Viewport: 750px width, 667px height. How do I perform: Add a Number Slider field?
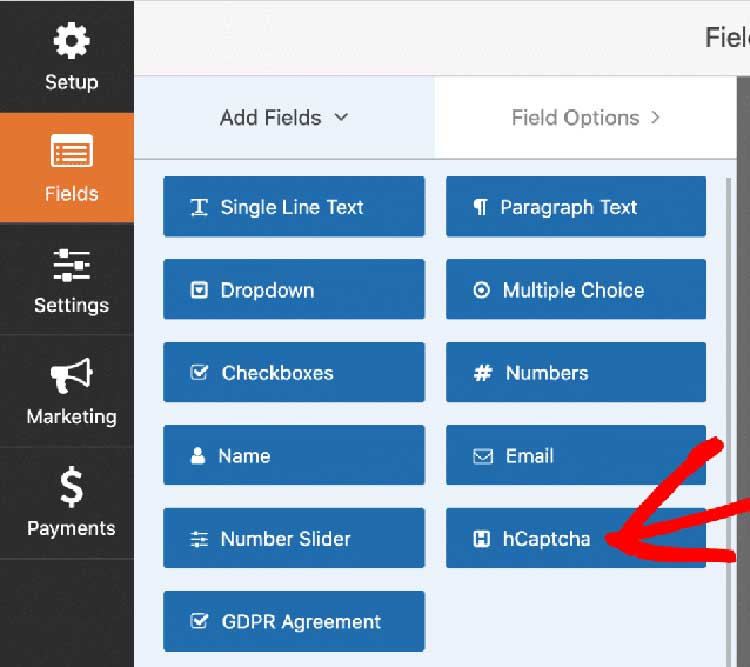[x=294, y=538]
